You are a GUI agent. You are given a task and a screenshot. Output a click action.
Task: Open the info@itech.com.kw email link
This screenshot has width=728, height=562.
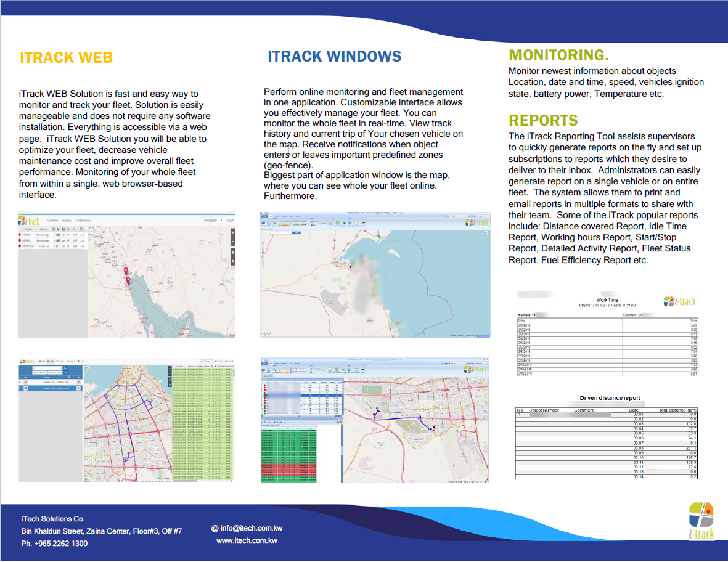click(x=247, y=528)
